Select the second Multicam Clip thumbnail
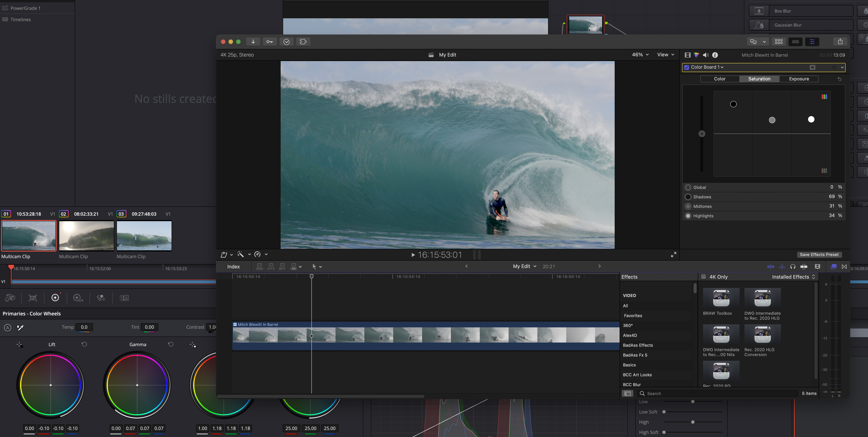This screenshot has width=868, height=437. click(x=87, y=236)
